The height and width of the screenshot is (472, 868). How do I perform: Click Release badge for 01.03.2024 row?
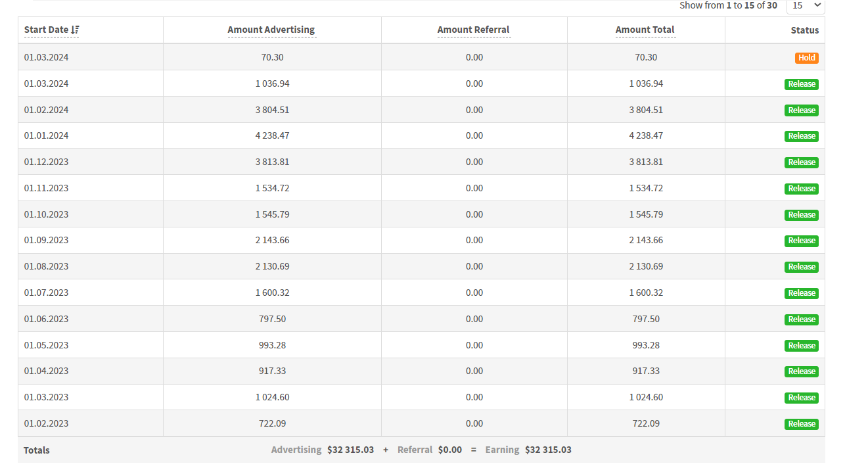801,84
